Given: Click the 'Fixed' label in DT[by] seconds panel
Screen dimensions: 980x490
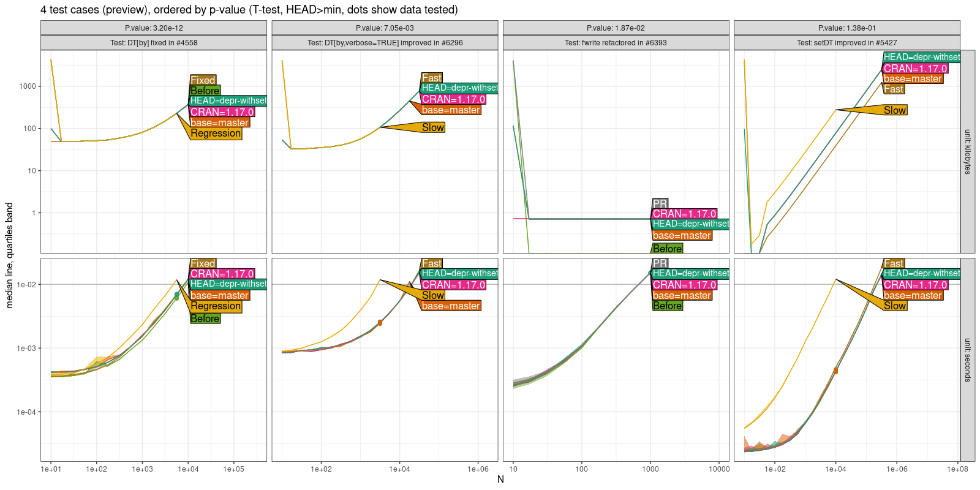Looking at the screenshot, I should coord(203,263).
